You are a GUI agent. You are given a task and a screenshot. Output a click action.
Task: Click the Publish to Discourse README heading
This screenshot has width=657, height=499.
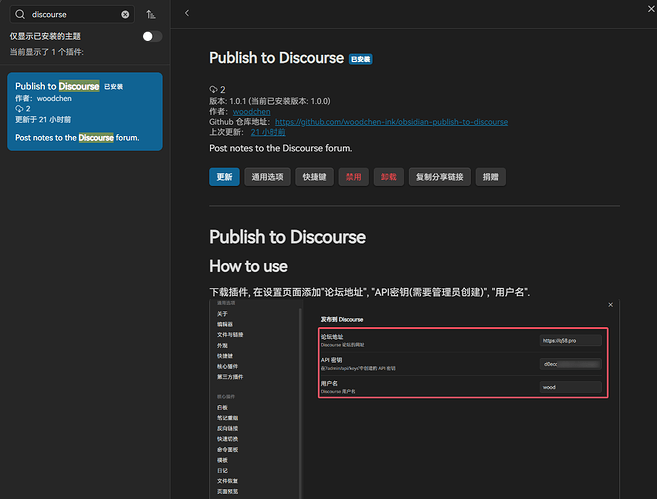point(287,237)
